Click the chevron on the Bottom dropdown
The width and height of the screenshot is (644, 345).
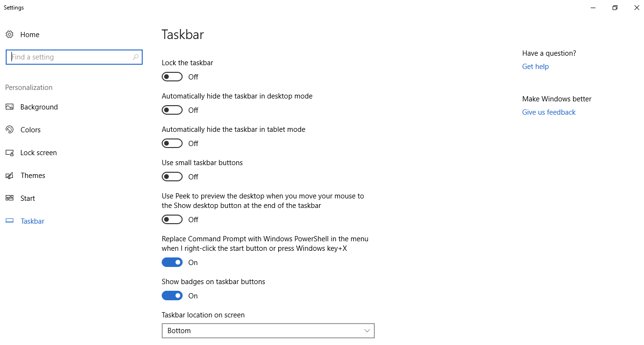pyautogui.click(x=367, y=331)
